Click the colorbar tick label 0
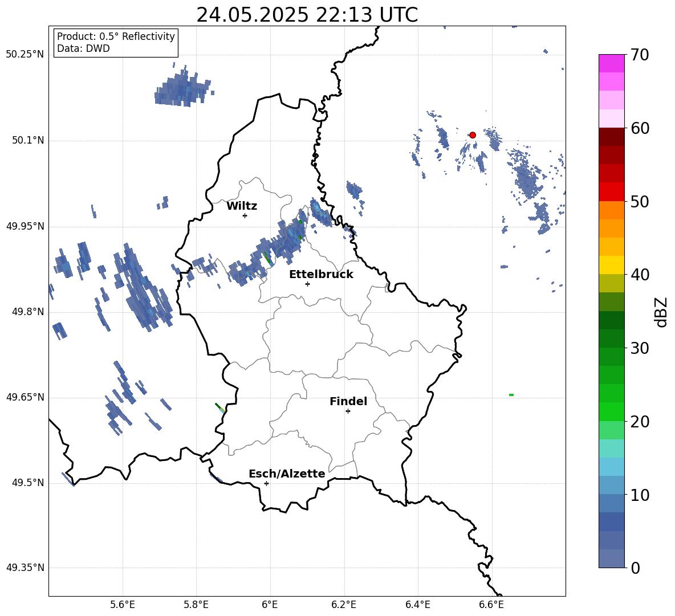This screenshot has height=616, width=675. (636, 568)
